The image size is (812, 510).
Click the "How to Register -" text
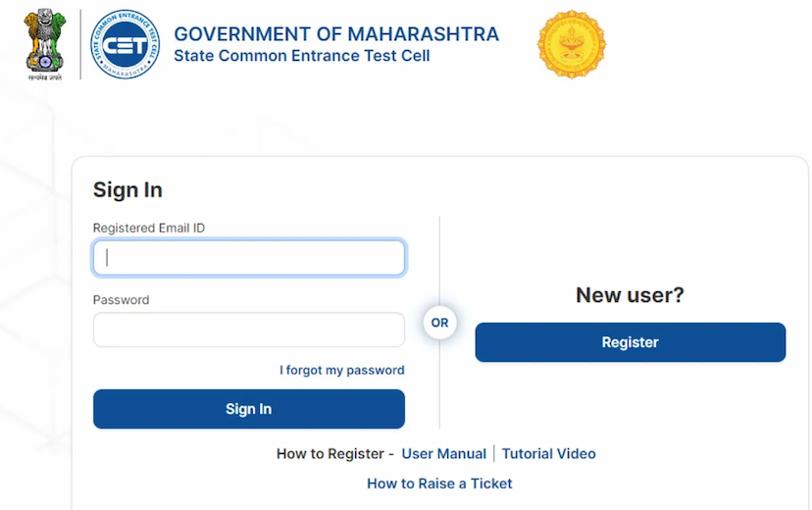coord(334,454)
